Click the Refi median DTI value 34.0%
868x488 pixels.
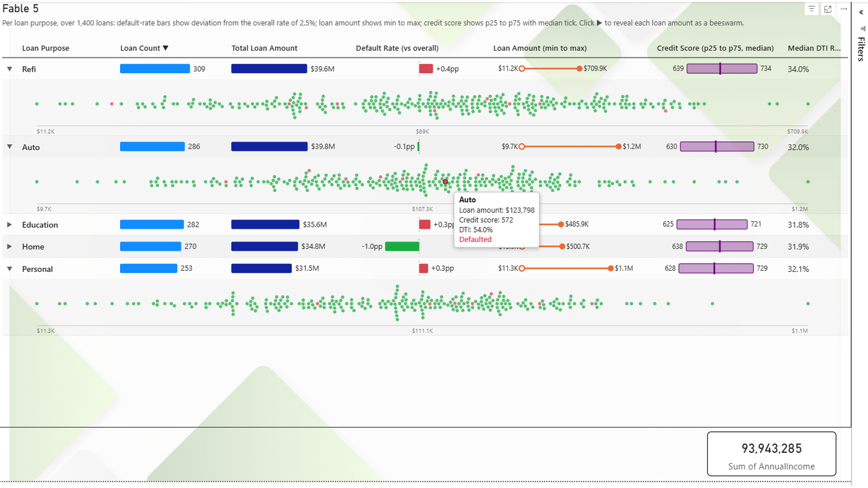(x=798, y=69)
